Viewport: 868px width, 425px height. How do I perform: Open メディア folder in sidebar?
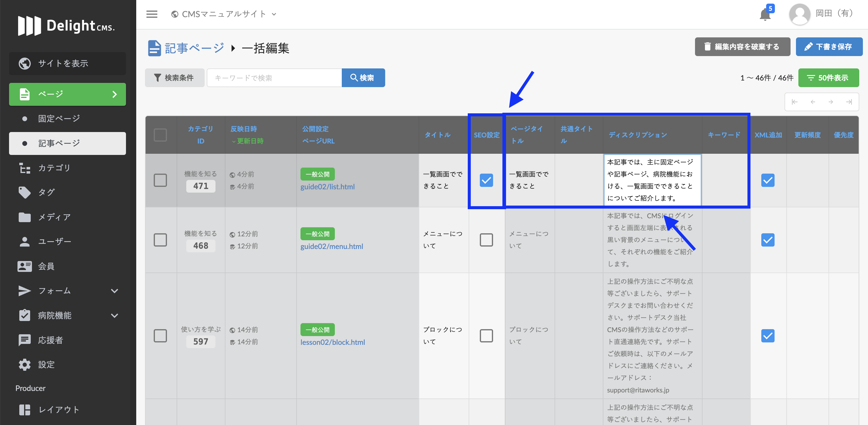click(x=25, y=217)
